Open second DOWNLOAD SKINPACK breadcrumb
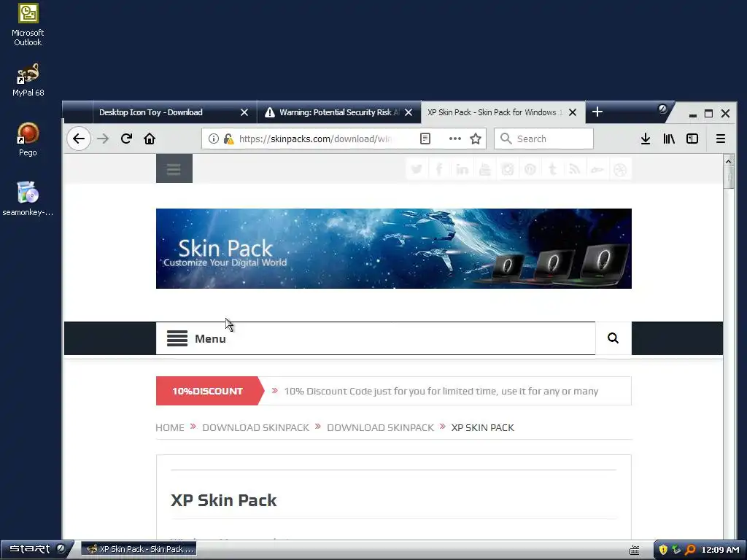747x560 pixels. 380,427
